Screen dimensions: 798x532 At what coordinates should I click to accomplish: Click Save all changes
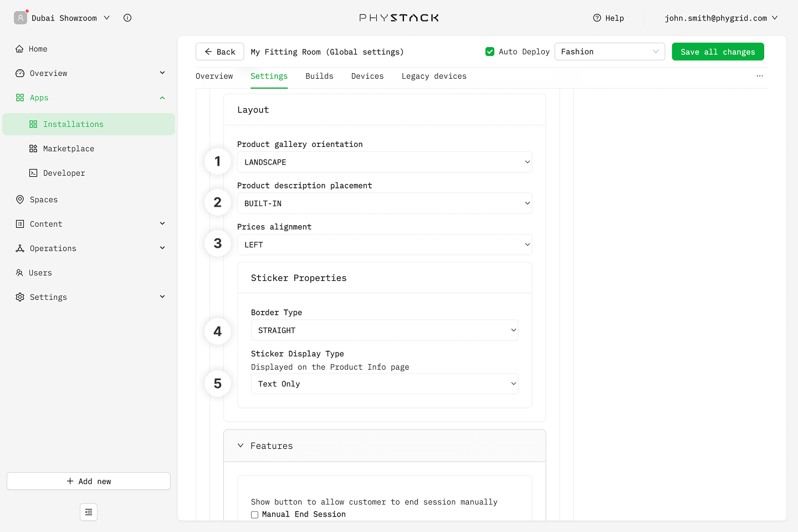[718, 52]
